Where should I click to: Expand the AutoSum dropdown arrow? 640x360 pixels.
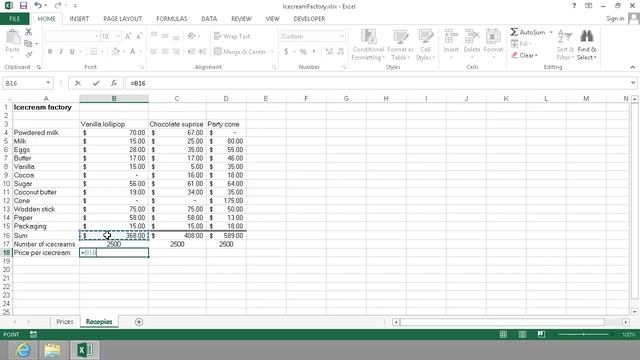click(551, 32)
